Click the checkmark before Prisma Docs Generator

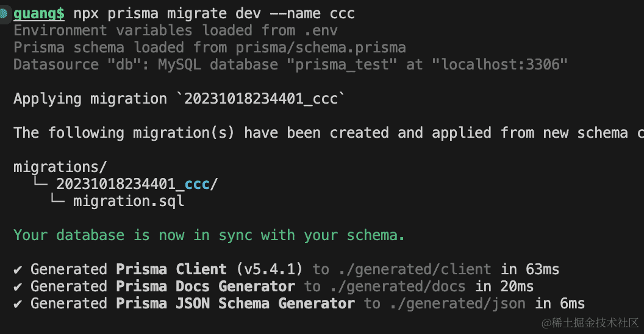(18, 286)
